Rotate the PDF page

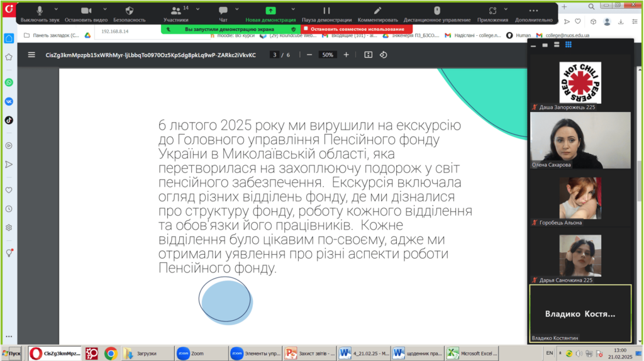point(383,55)
